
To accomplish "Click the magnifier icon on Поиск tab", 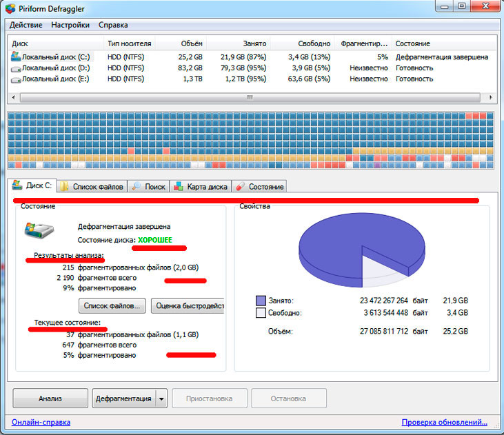I will click(x=137, y=186).
